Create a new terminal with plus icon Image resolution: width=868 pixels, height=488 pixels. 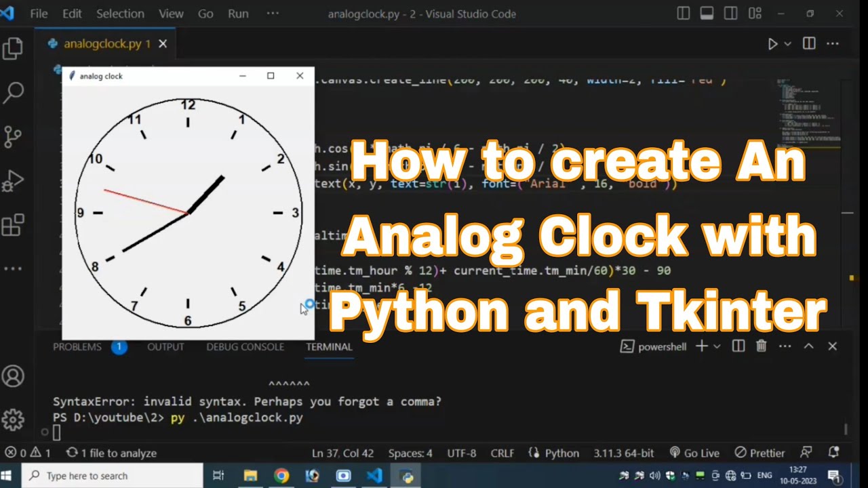pos(702,346)
